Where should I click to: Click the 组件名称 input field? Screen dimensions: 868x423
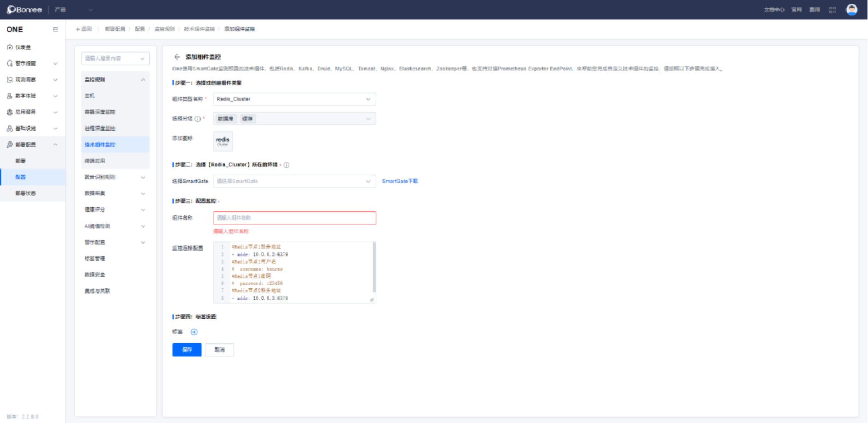294,218
